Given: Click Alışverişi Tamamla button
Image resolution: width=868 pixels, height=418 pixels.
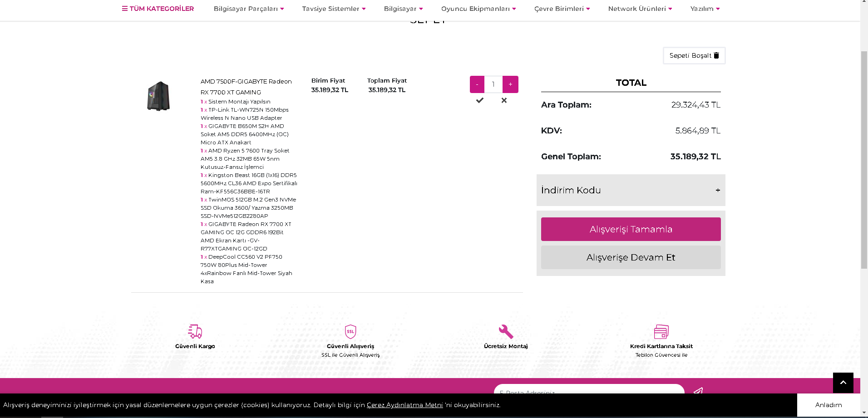Looking at the screenshot, I should pos(631,229).
